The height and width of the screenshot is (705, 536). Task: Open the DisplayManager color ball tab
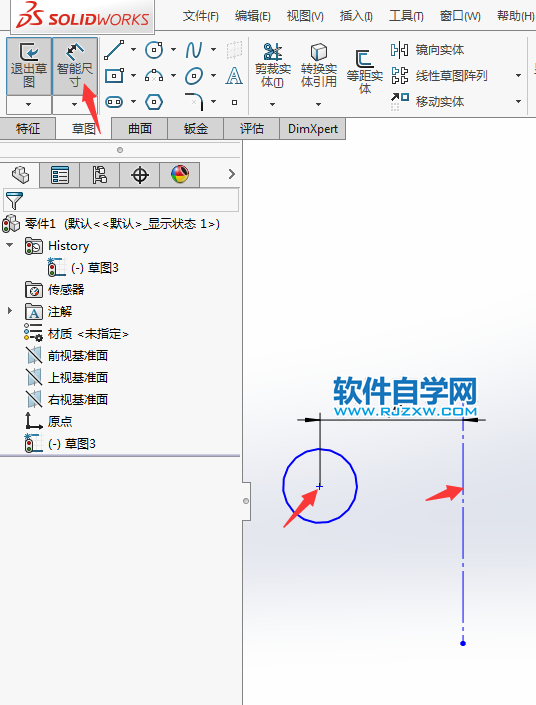point(179,174)
